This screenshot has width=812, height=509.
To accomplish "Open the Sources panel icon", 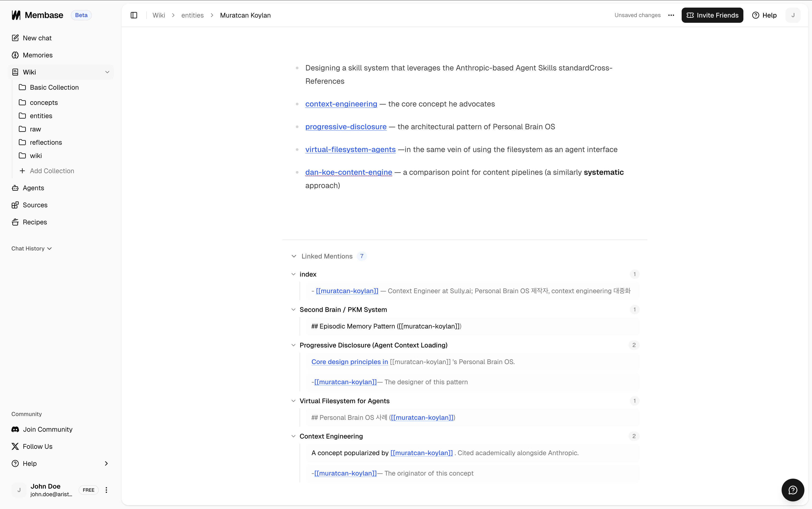I will (x=15, y=205).
